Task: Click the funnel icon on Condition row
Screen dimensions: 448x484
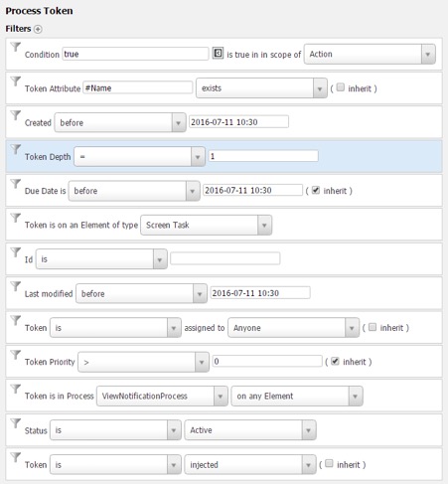Action: pyautogui.click(x=15, y=47)
